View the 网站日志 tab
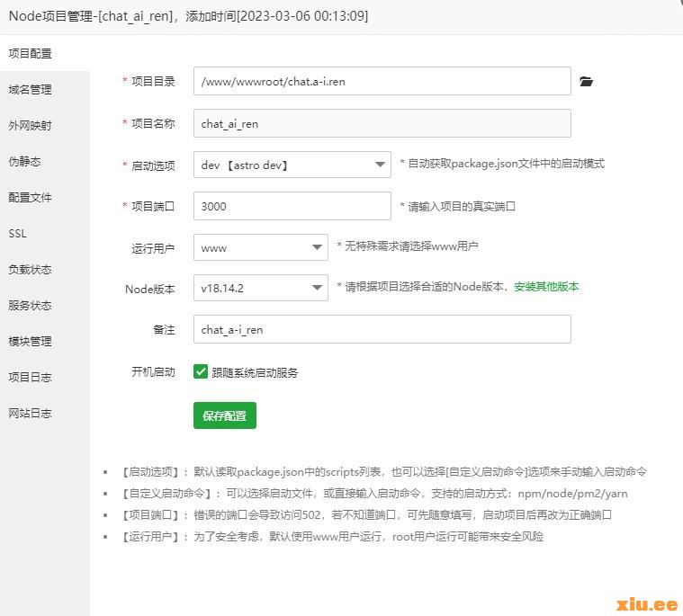683x616 pixels. pyautogui.click(x=31, y=414)
